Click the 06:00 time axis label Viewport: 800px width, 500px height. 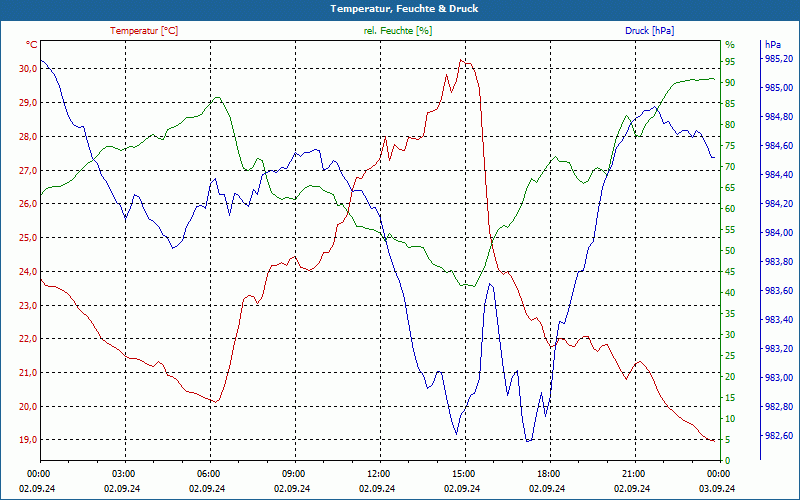click(x=208, y=474)
